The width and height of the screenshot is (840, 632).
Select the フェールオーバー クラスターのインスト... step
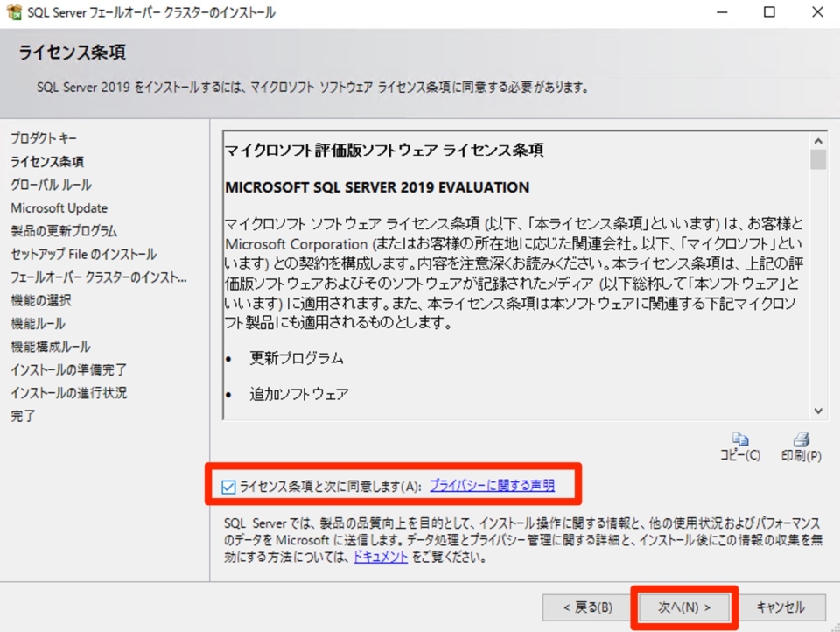[x=99, y=277]
